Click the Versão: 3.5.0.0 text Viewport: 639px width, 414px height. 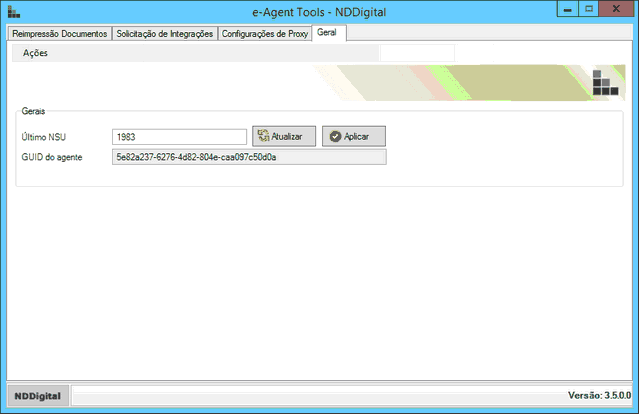click(x=599, y=395)
